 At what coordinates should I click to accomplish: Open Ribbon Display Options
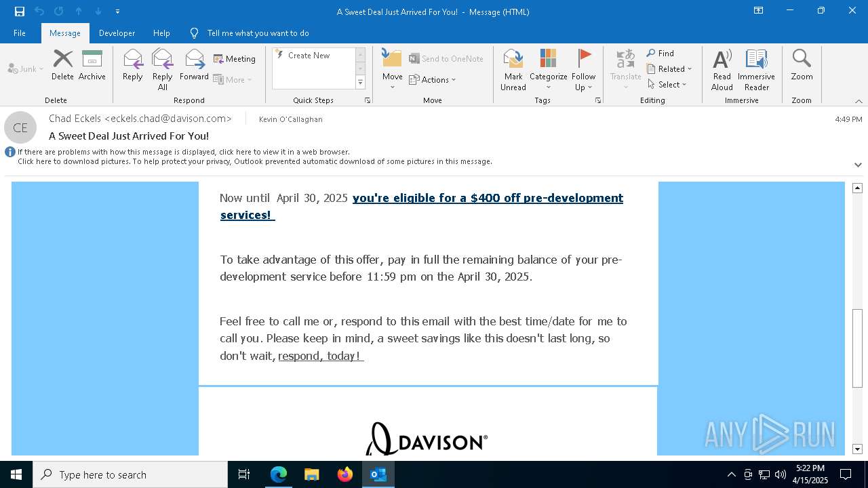[759, 11]
